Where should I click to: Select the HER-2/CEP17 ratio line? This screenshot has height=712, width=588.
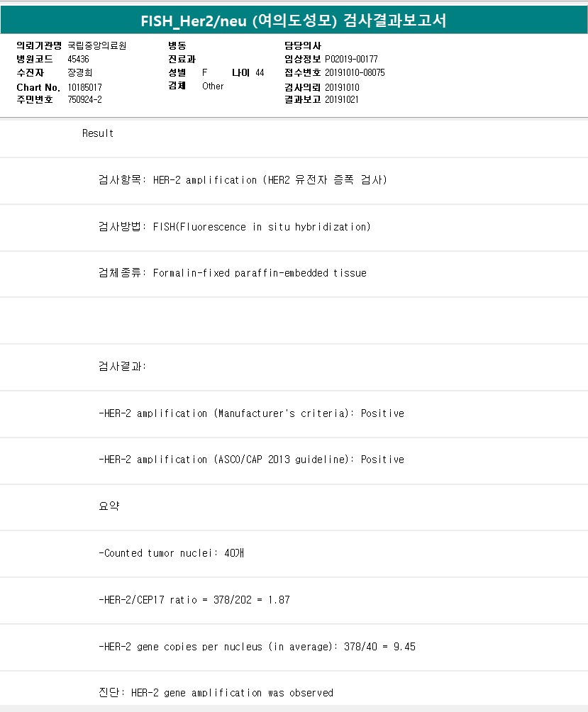194,600
